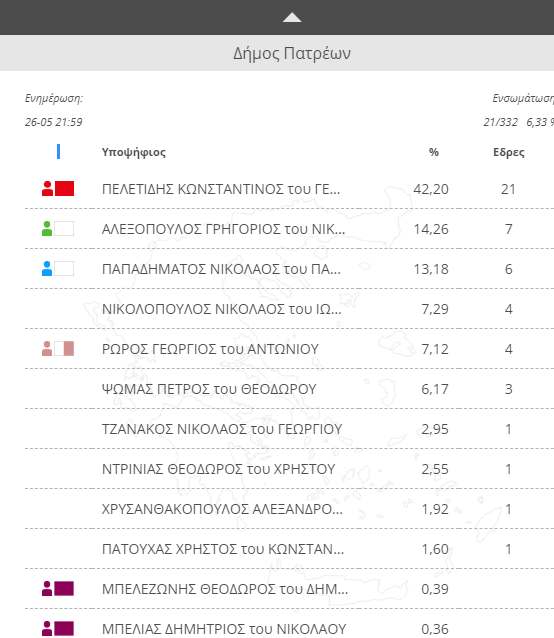
Task: Click the red color flag beside ΠΕΛΕΤΙΔΗΣ
Action: pyautogui.click(x=64, y=188)
